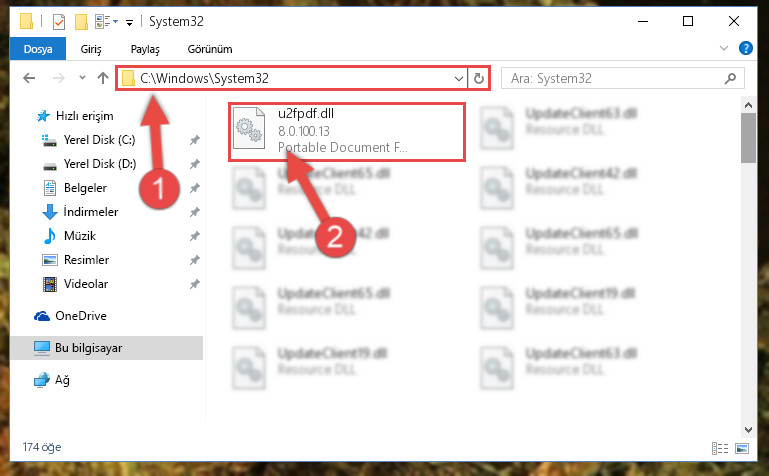Open recent locations dropdown arrow
The width and height of the screenshot is (769, 476).
click(x=82, y=77)
